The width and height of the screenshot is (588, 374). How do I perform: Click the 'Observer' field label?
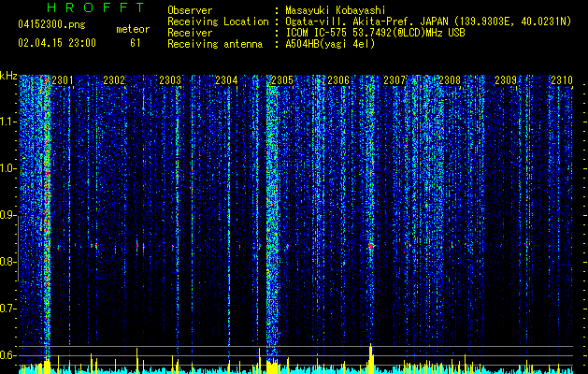[190, 10]
